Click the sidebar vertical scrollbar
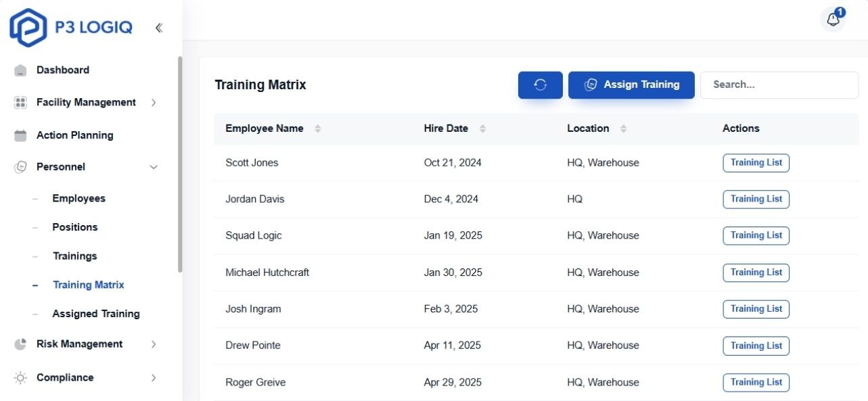 coord(180,164)
